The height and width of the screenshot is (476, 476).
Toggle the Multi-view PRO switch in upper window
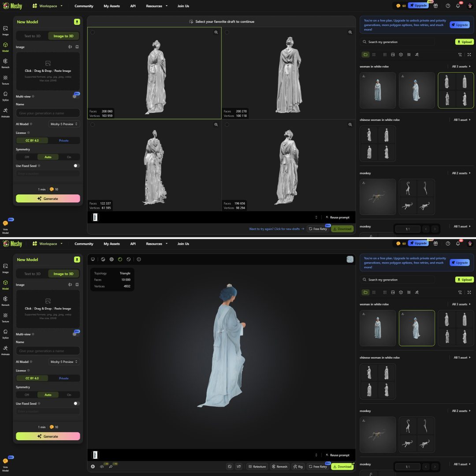point(76,96)
